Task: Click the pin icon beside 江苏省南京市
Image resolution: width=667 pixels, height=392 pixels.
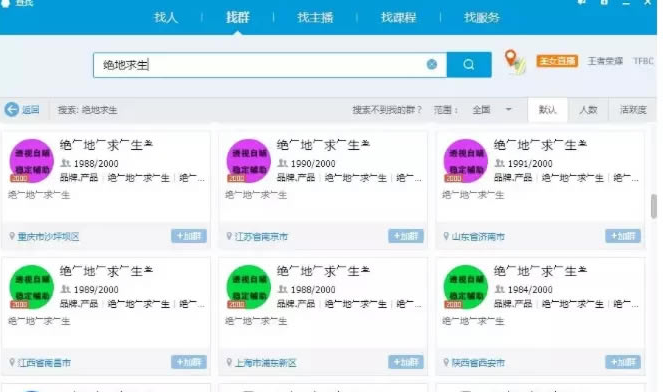Action: click(229, 236)
